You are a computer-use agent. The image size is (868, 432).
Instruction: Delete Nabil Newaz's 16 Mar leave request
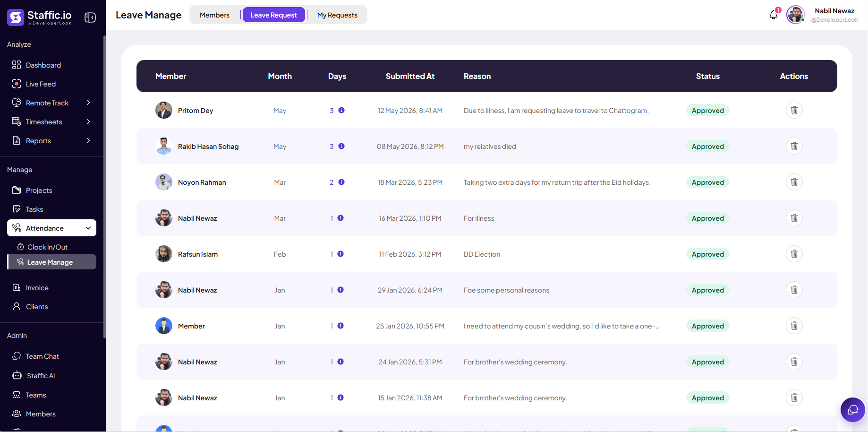click(x=794, y=218)
